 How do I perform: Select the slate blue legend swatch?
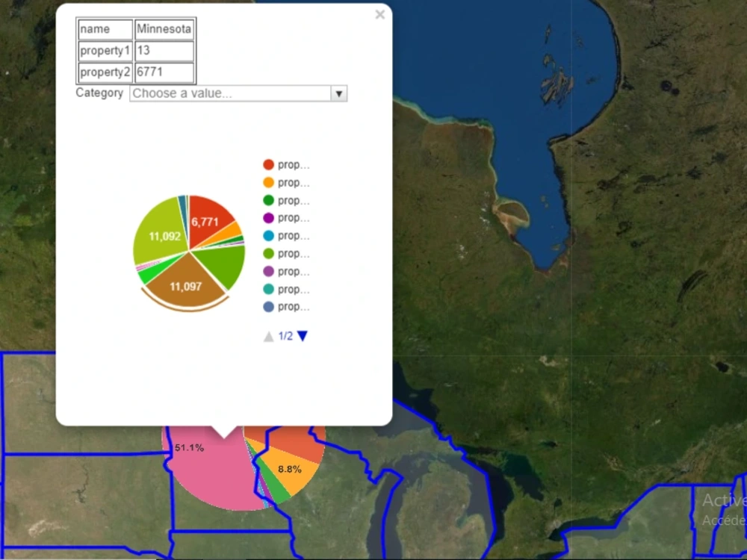(269, 307)
